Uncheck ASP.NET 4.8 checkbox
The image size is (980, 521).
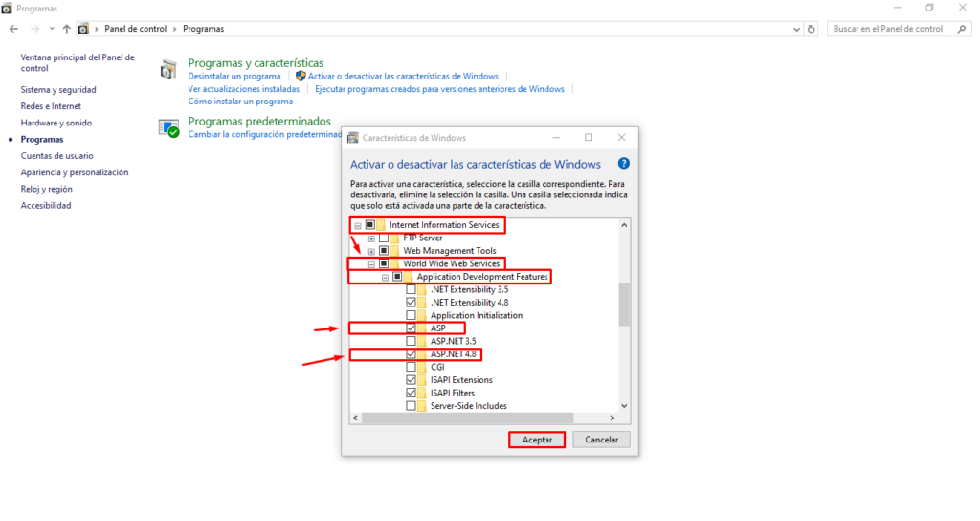pyautogui.click(x=411, y=354)
